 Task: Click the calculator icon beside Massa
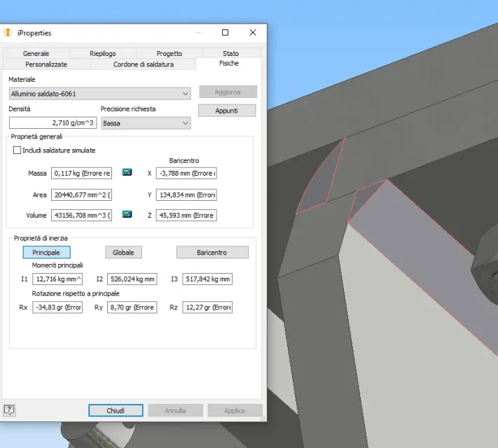point(127,172)
